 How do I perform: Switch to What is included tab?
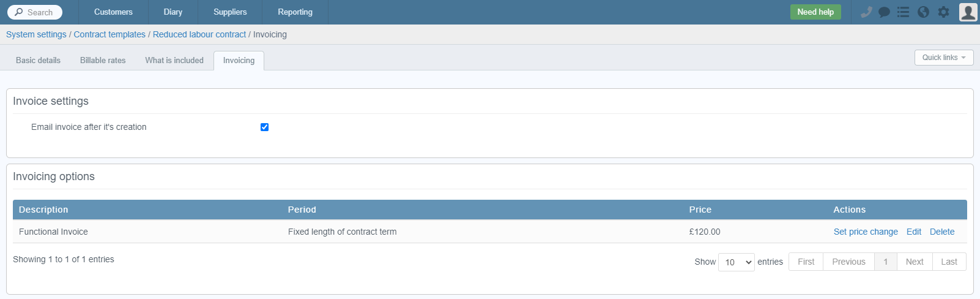click(174, 60)
